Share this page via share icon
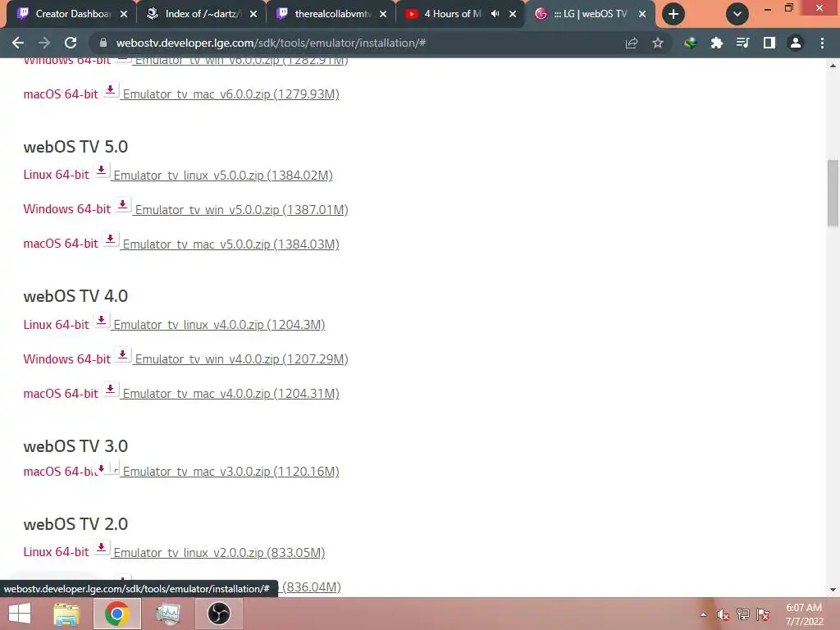Viewport: 840px width, 630px height. click(x=632, y=43)
